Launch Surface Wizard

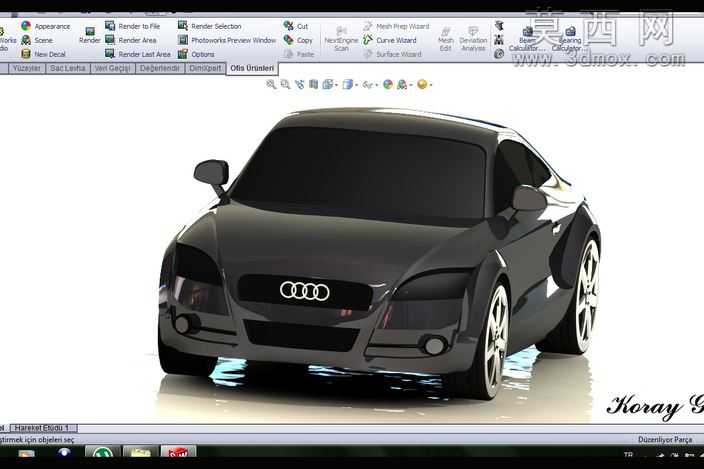(392, 54)
